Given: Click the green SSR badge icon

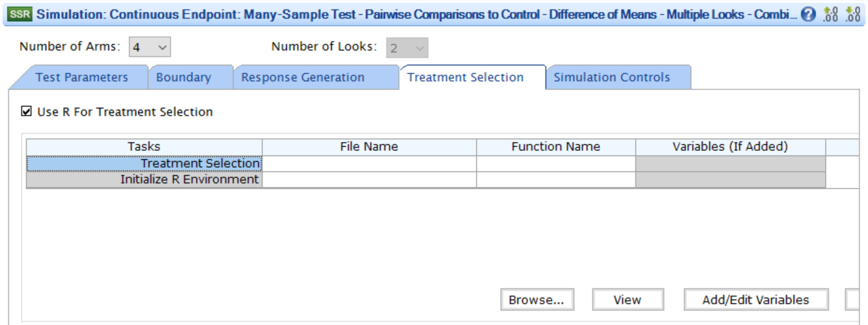Looking at the screenshot, I should click(x=20, y=14).
